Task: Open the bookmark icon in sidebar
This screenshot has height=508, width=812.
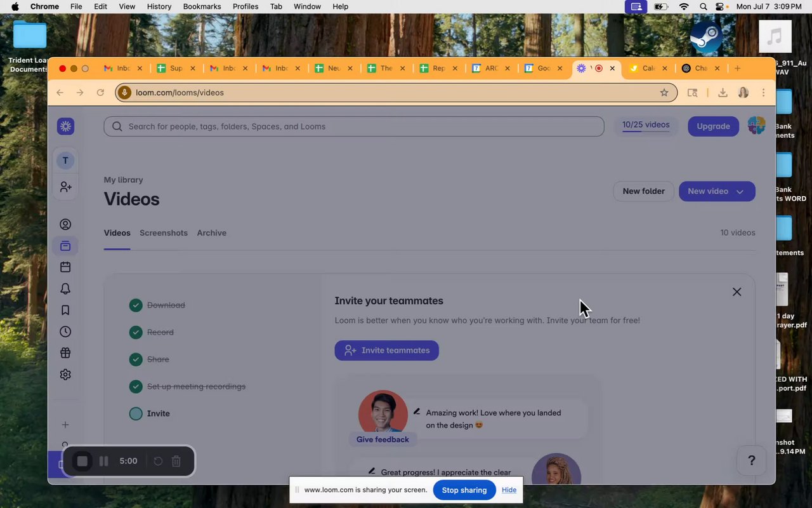Action: [65, 311]
